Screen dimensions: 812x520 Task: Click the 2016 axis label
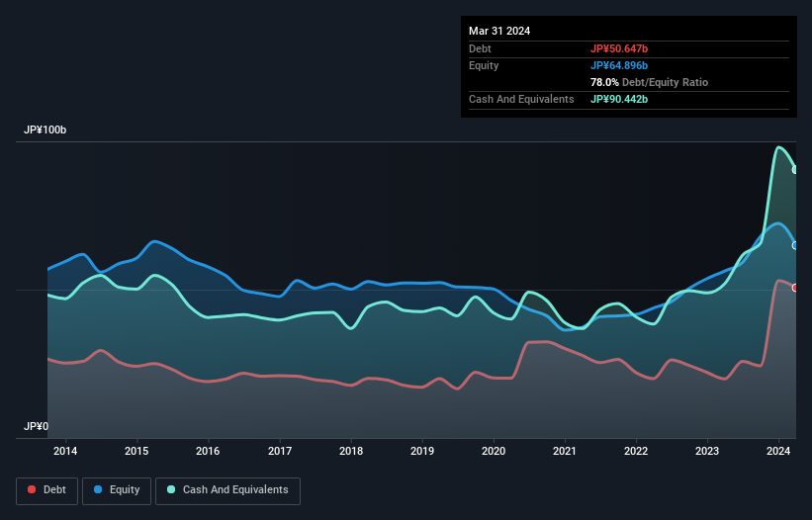pos(208,451)
